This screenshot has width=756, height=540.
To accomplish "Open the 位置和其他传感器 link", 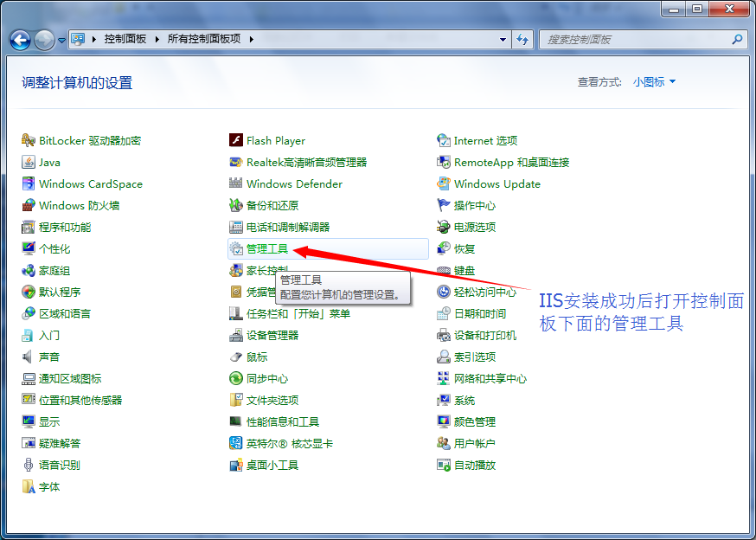I will point(80,401).
